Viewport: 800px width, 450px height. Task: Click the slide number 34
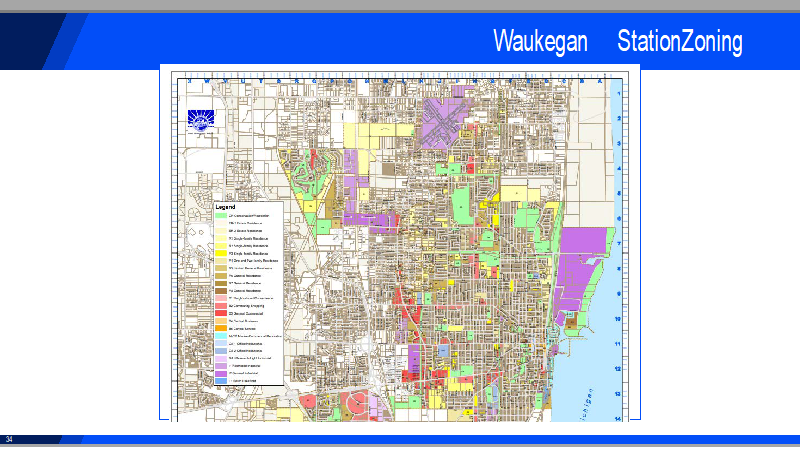[9, 440]
